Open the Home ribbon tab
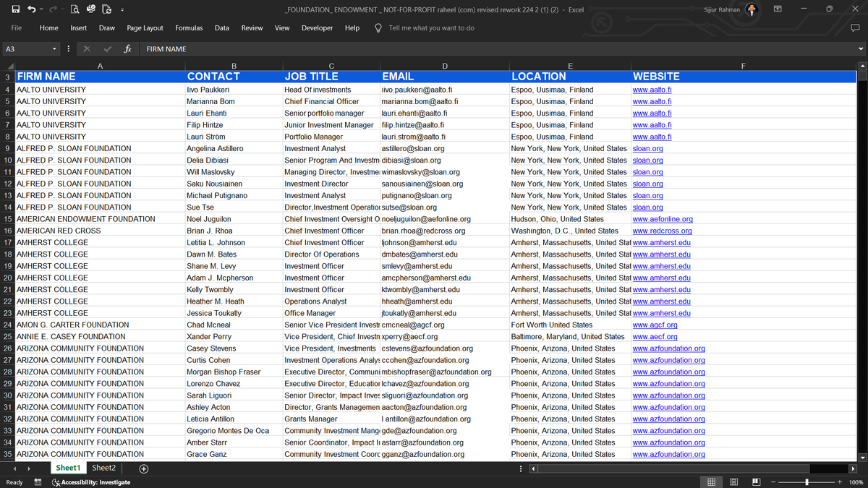868x488 pixels. point(49,28)
